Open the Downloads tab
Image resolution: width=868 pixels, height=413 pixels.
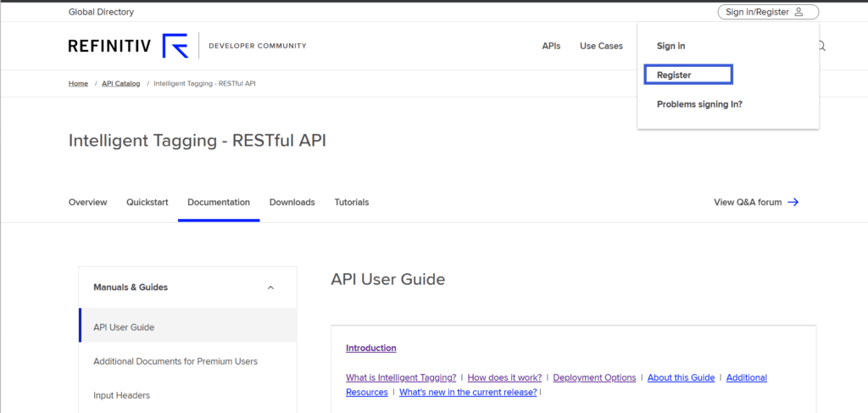point(292,202)
